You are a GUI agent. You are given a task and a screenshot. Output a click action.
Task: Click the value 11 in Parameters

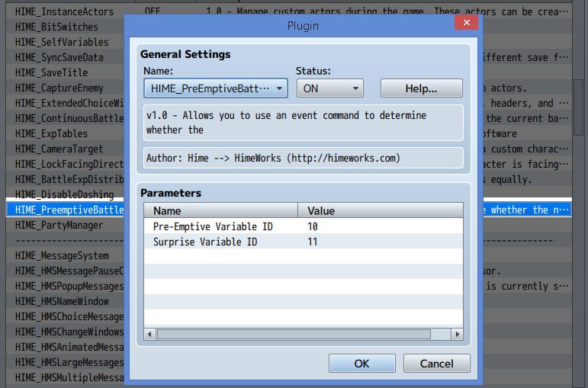point(313,242)
